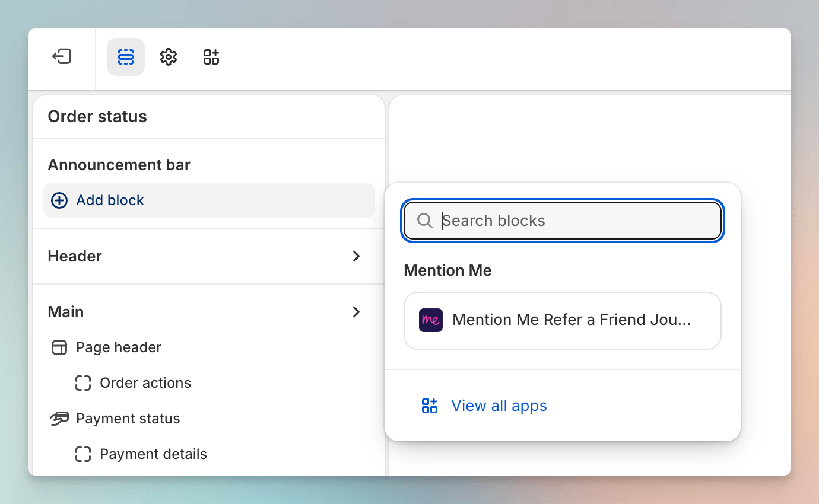
Task: Expand the Header section chevron
Action: (x=356, y=256)
